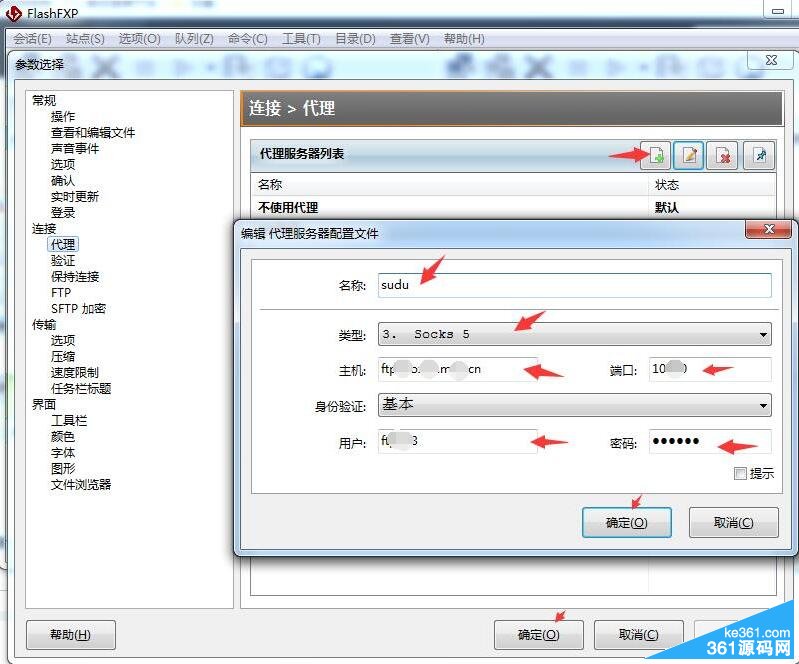Screen dimensions: 799x664
Task: Select 查看和编辑文件 in the tree
Action: 93,132
